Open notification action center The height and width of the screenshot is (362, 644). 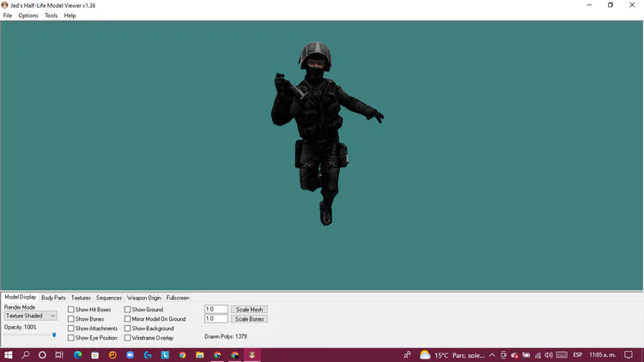[629, 355]
